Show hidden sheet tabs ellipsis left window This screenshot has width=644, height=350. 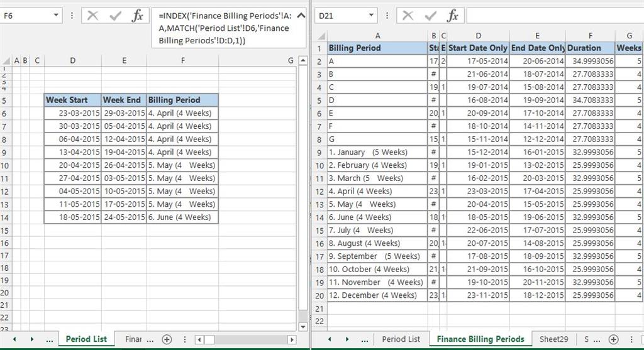49,340
